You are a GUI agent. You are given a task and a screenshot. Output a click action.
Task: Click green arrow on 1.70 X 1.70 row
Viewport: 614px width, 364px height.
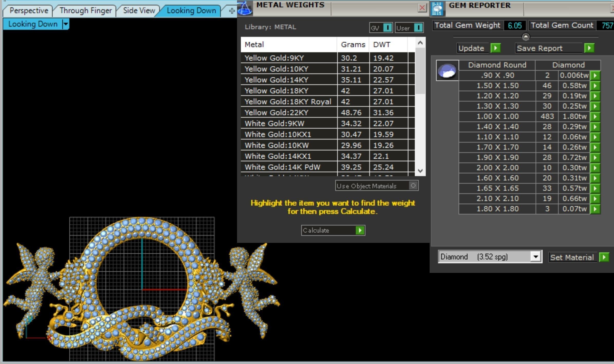pyautogui.click(x=595, y=147)
